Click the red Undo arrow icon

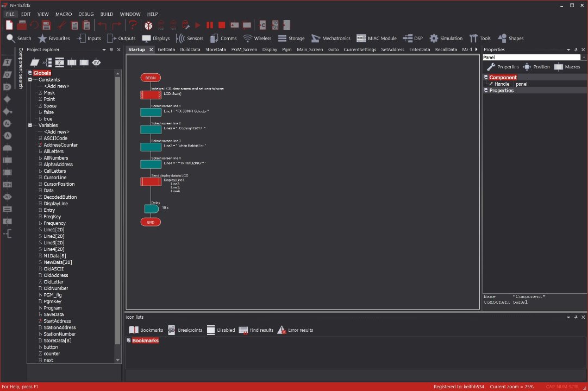pos(102,25)
